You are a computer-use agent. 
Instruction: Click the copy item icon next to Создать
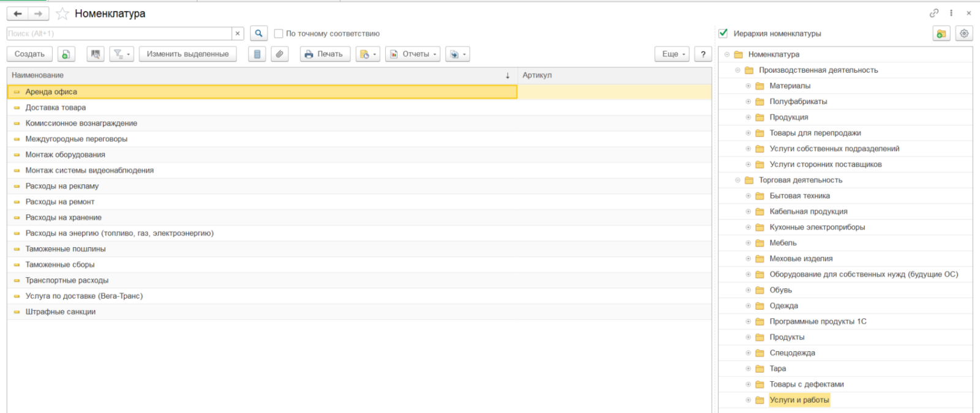[66, 54]
